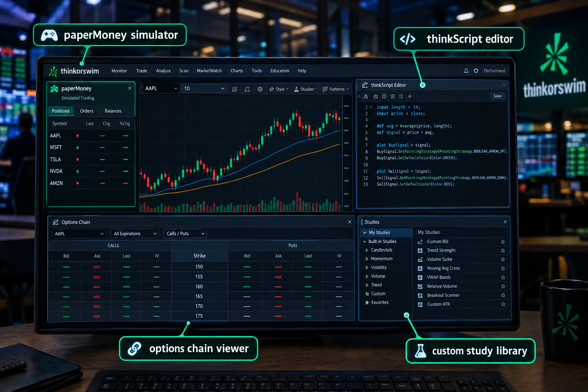This screenshot has height=392, width=588.
Task: Open the MarketWatch menu
Action: (209, 71)
